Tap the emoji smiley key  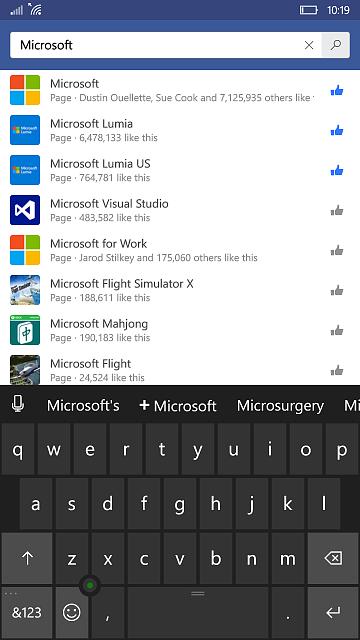coord(71,612)
